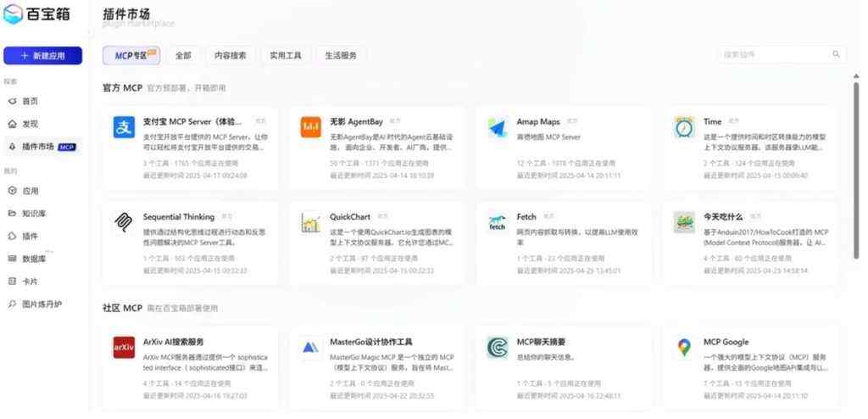Click the 高德地图 MCP Server description
Screen dimensions: 868x419
pyautogui.click(x=548, y=137)
